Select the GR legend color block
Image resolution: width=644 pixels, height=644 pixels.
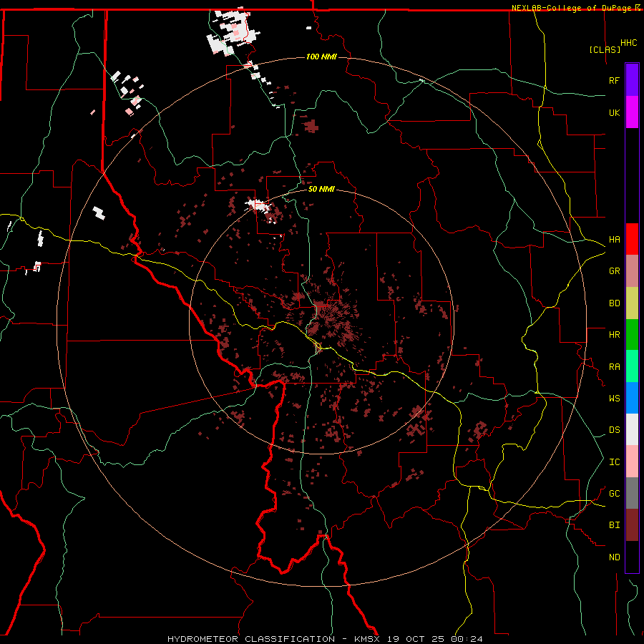[632, 270]
